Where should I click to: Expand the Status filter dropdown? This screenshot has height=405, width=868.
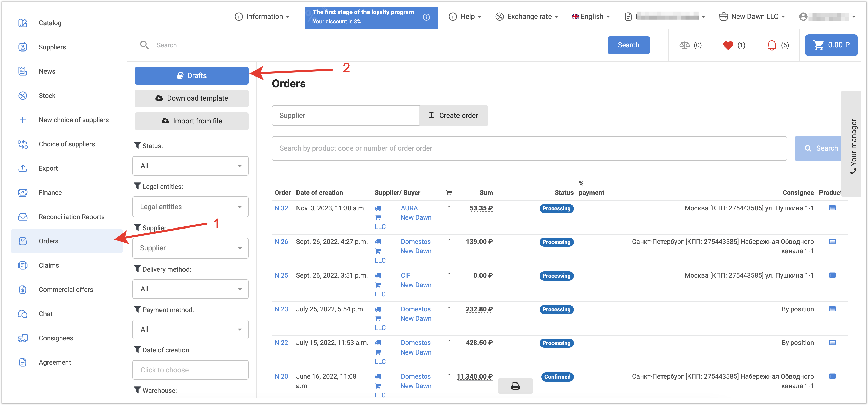[x=190, y=166]
